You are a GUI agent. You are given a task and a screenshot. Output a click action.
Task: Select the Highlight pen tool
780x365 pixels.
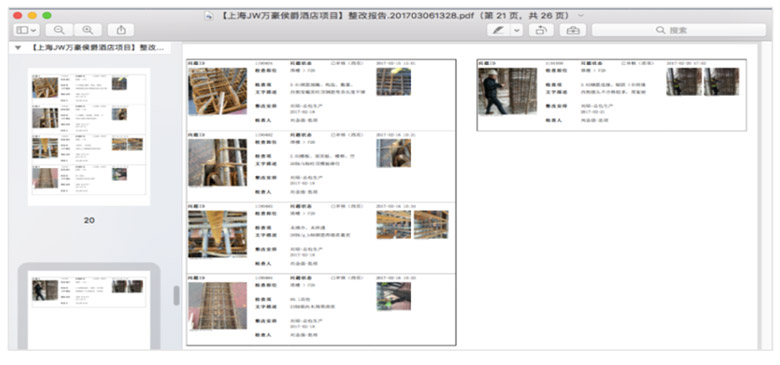point(498,30)
